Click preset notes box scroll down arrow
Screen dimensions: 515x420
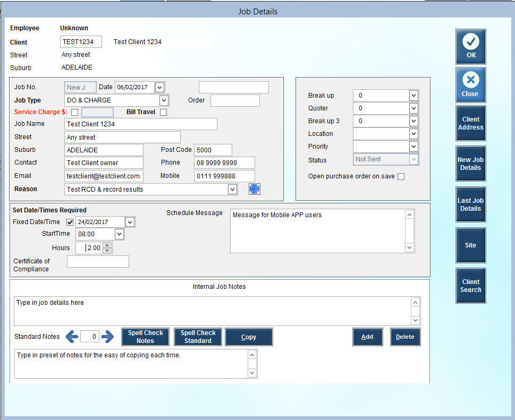pyautogui.click(x=252, y=373)
